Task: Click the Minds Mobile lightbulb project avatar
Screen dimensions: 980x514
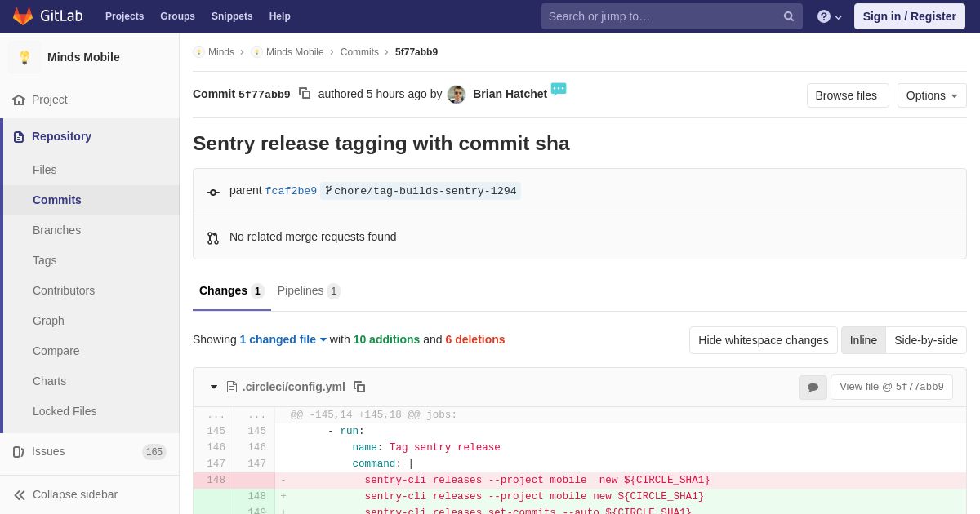Action: 24,57
